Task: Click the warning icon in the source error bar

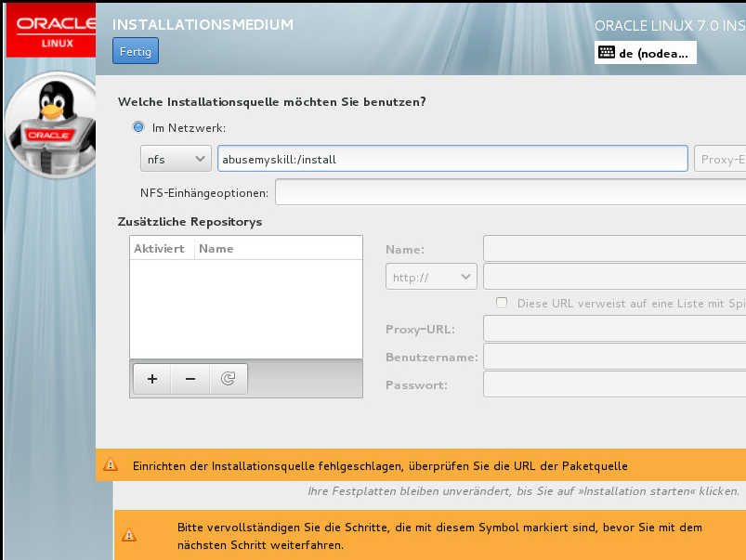Action: coord(111,464)
